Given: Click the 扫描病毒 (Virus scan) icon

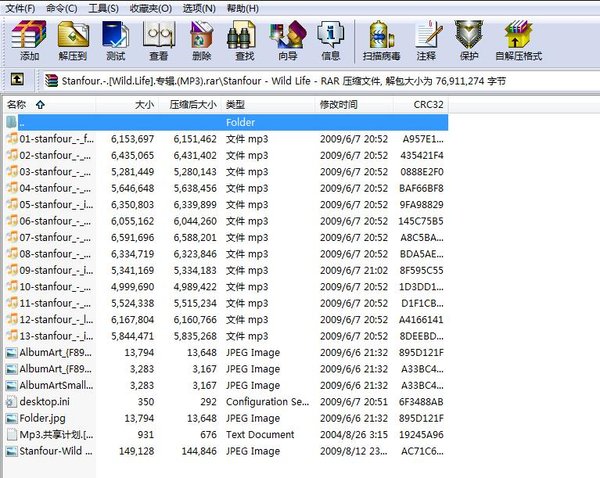Looking at the screenshot, I should pyautogui.click(x=381, y=35).
